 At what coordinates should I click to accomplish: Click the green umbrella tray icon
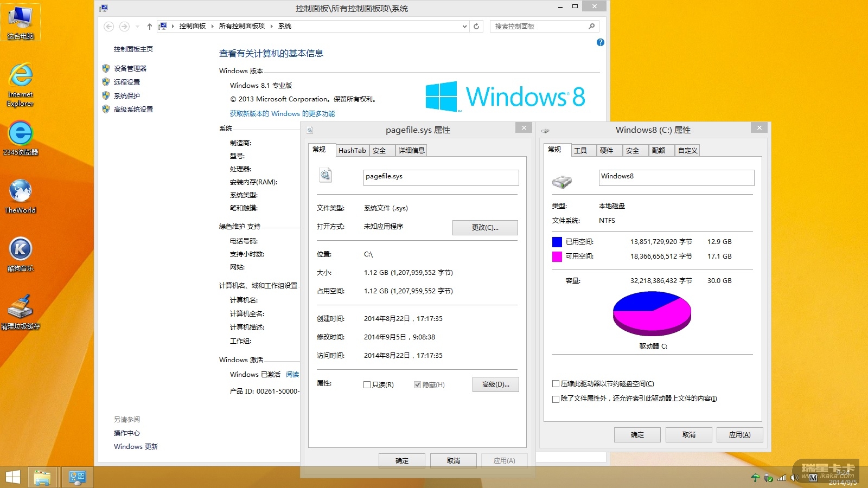755,478
